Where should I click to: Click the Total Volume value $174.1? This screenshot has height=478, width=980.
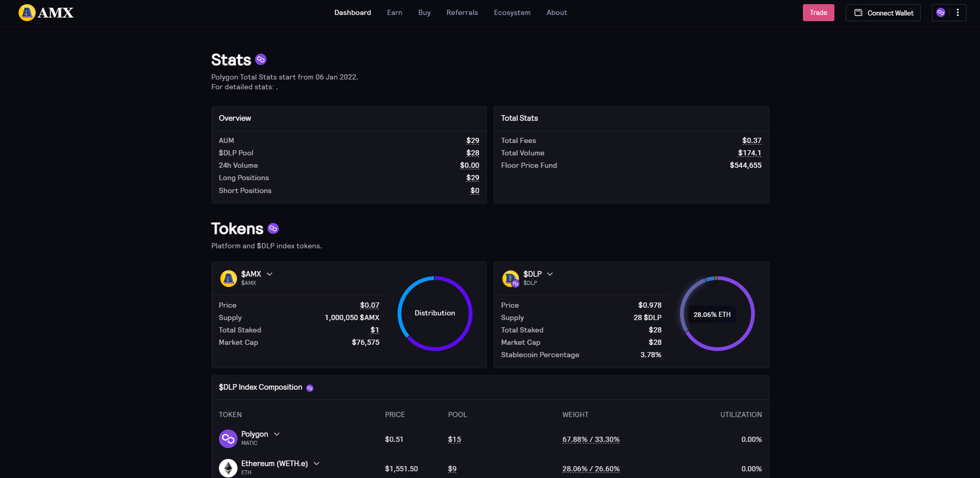pos(750,153)
